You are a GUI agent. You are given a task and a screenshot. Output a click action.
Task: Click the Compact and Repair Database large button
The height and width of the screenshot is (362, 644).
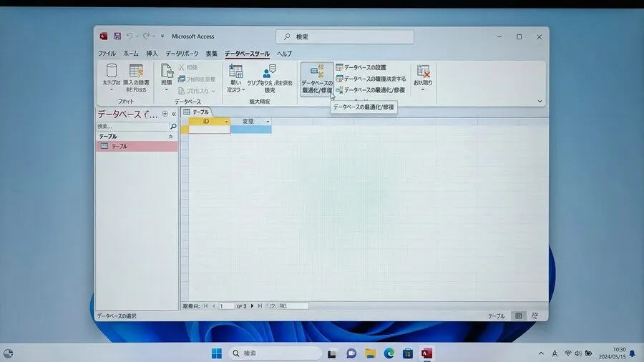point(317,79)
